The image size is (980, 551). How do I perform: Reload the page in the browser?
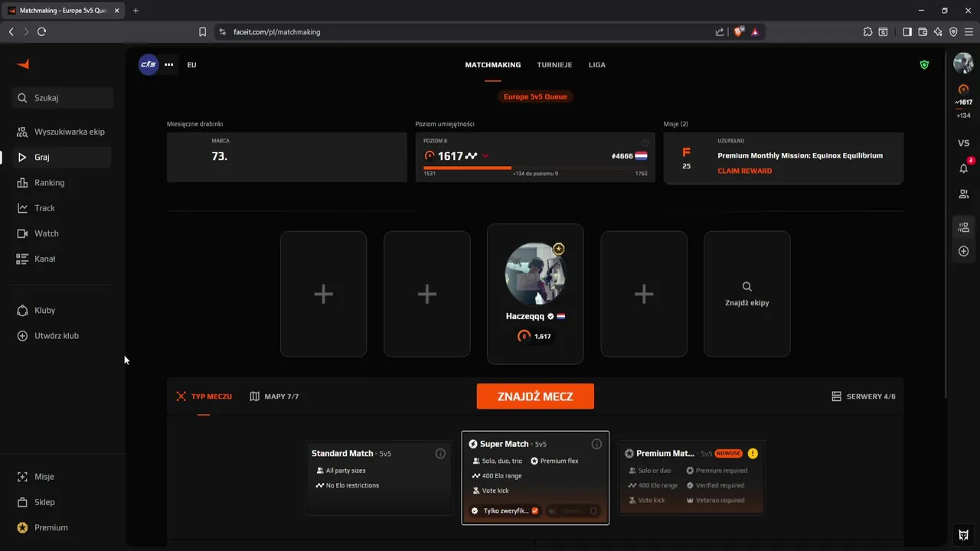pos(41,31)
